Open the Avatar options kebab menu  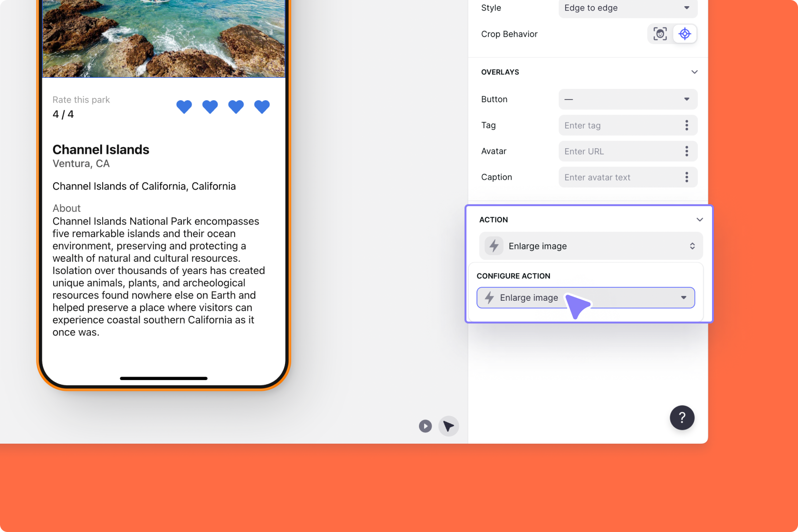(x=686, y=151)
